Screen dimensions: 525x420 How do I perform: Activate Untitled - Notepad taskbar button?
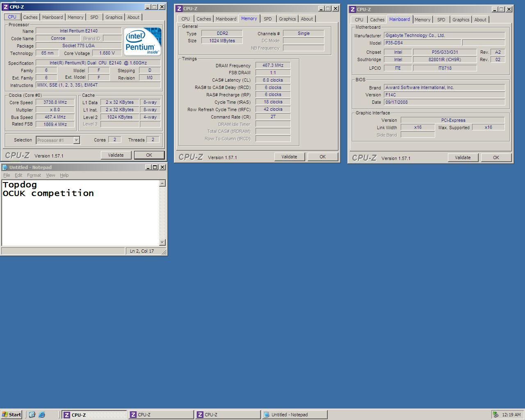[x=294, y=415]
